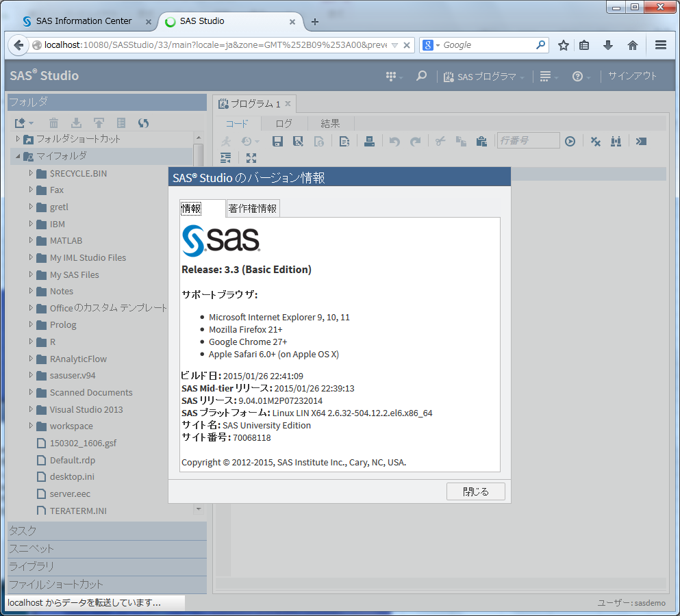
Task: Click the Cut scissors icon
Action: [x=440, y=141]
